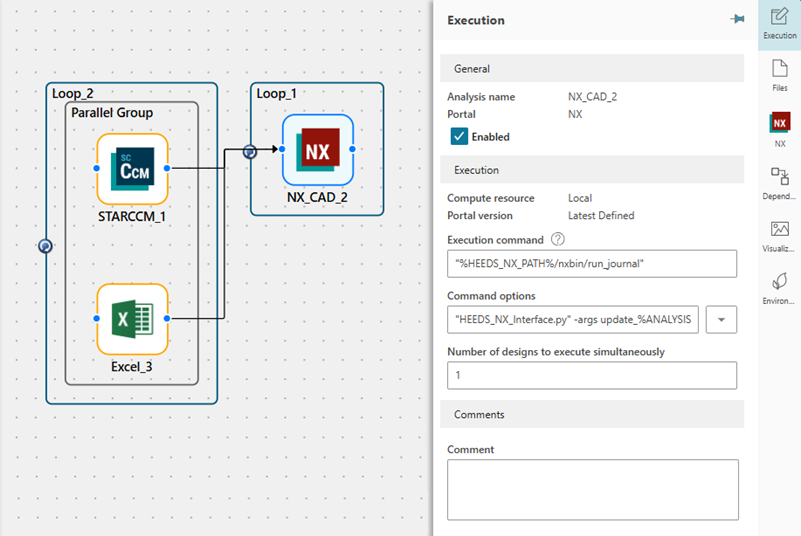801x536 pixels.
Task: Collapse the Comments section header
Action: (592, 414)
